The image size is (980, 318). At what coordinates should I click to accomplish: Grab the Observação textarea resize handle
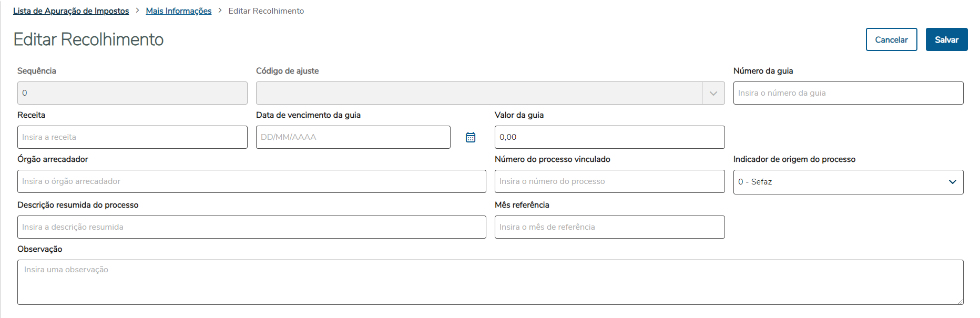pos(961,302)
